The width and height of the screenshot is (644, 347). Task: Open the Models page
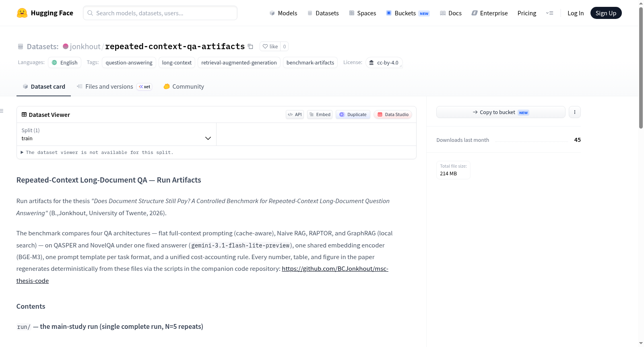(283, 13)
